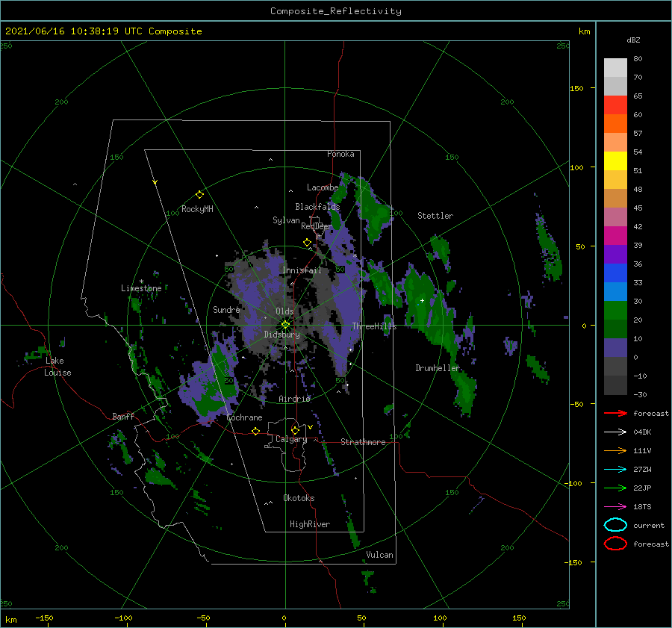The width and height of the screenshot is (672, 628).
Task: Click the Stettler city label
Action: (x=435, y=216)
